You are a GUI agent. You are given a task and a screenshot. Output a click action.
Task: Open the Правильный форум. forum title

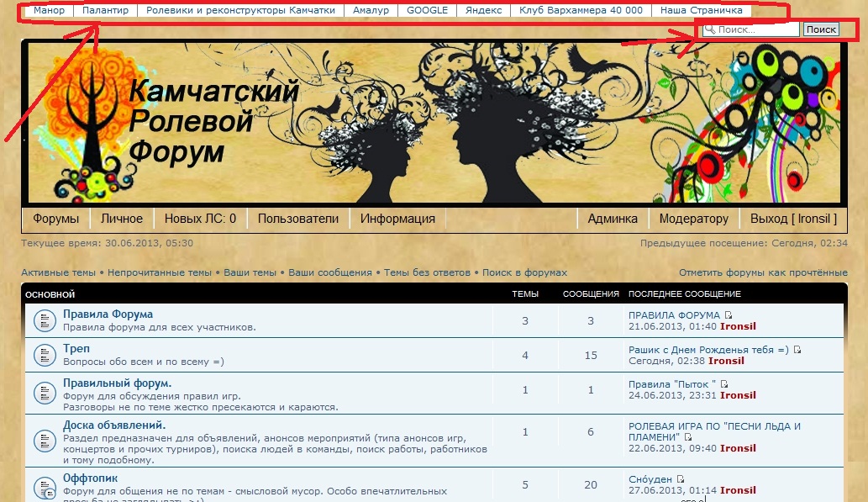click(117, 383)
